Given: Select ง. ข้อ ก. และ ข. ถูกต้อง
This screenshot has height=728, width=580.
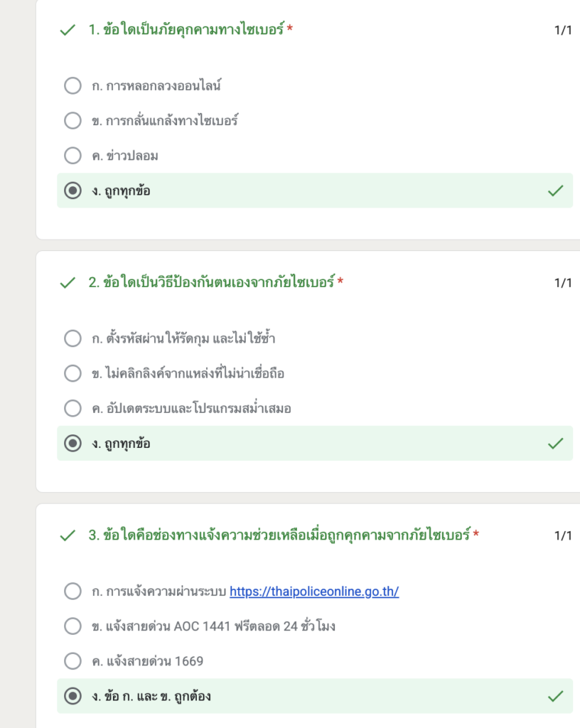Looking at the screenshot, I should [72, 696].
